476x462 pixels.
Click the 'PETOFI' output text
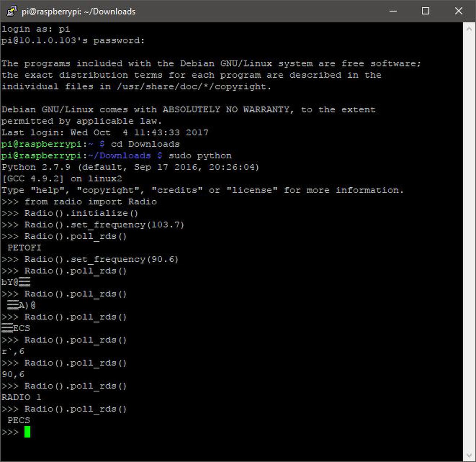tap(25, 248)
